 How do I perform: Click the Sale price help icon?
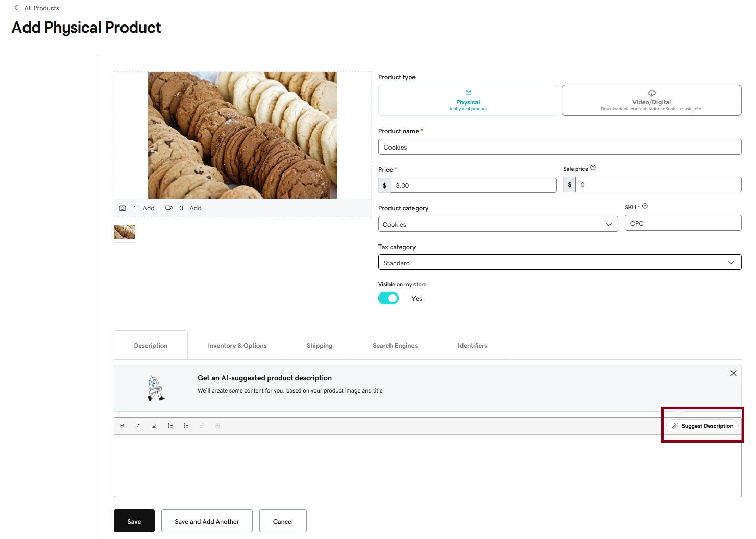593,168
